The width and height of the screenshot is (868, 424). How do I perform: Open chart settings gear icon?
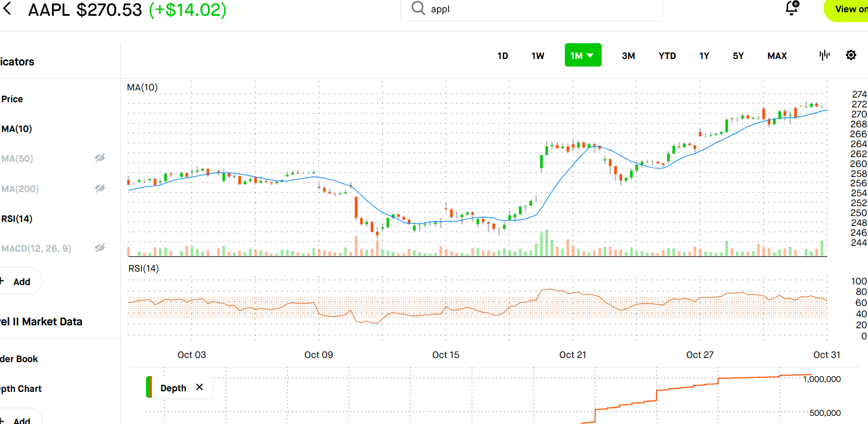851,55
